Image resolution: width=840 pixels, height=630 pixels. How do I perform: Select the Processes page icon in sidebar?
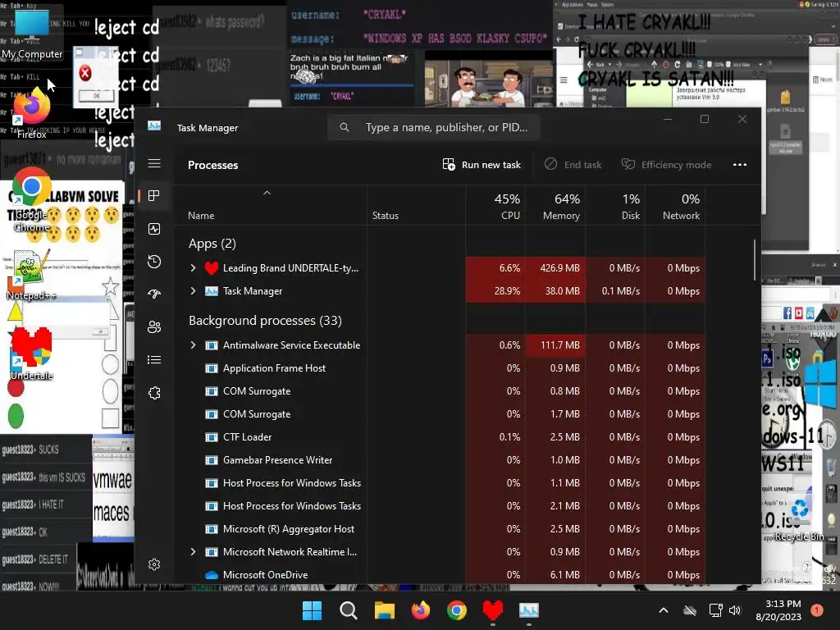click(x=154, y=196)
